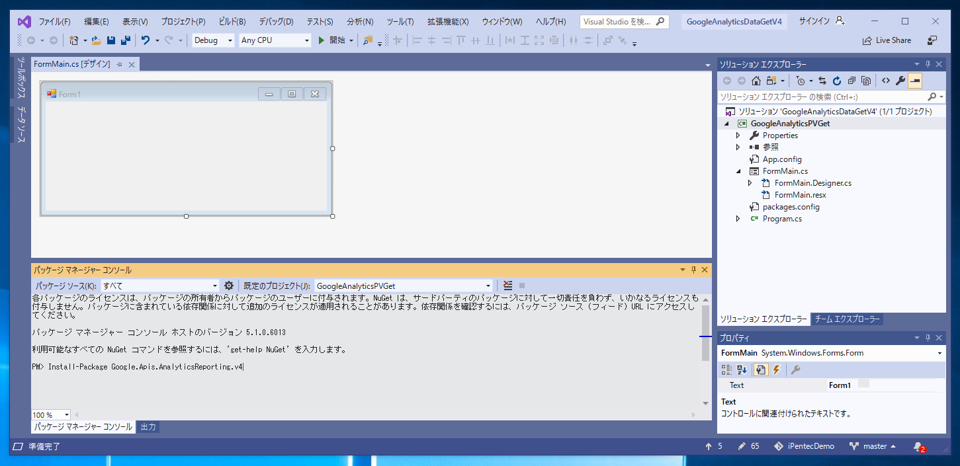Expand the Program.cs node
The height and width of the screenshot is (466, 960).
point(738,219)
